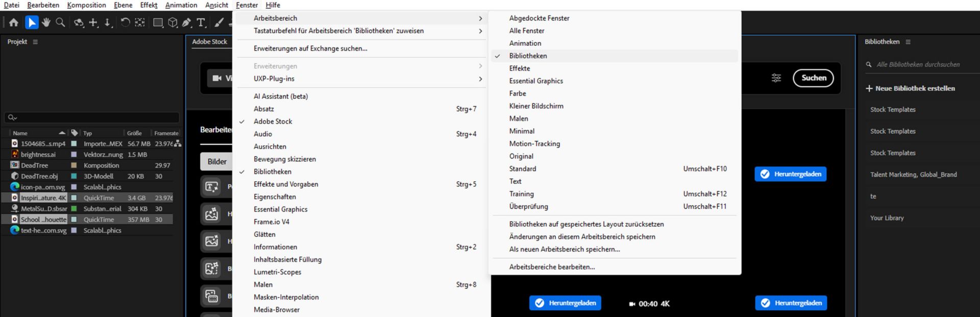Click the Home icon in the toolbar
The height and width of the screenshot is (317, 980).
(14, 22)
